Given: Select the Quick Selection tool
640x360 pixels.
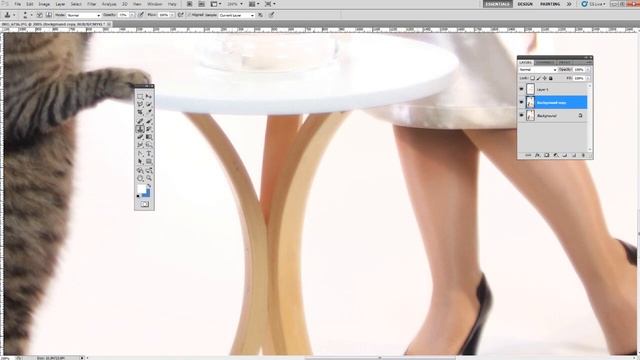Looking at the screenshot, I should point(149,104).
